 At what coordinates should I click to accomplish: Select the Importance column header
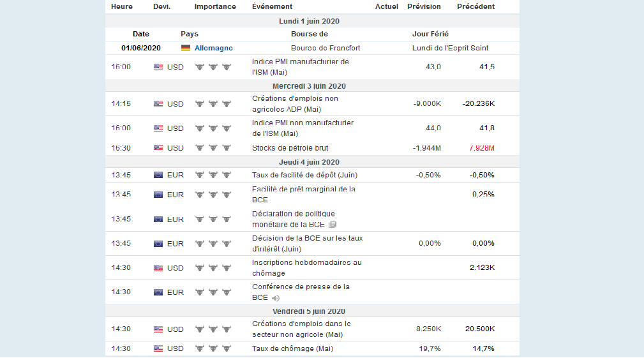215,6
